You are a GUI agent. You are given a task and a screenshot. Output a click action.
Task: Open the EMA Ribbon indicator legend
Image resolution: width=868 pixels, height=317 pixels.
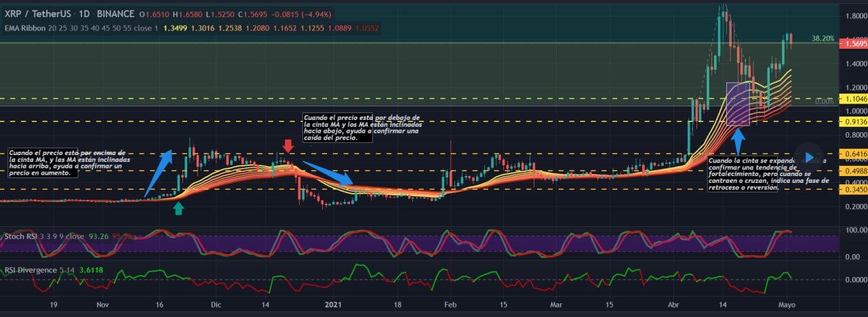coord(25,28)
